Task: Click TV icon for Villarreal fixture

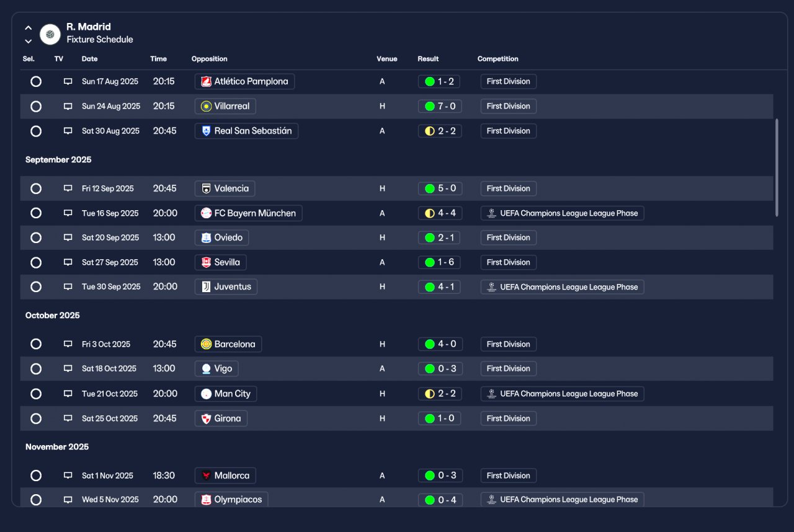Action: pos(68,107)
